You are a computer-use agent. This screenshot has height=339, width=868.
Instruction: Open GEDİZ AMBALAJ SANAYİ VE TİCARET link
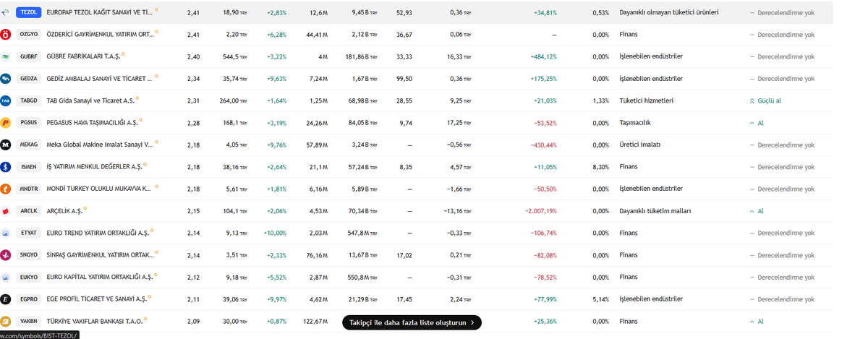pos(100,79)
